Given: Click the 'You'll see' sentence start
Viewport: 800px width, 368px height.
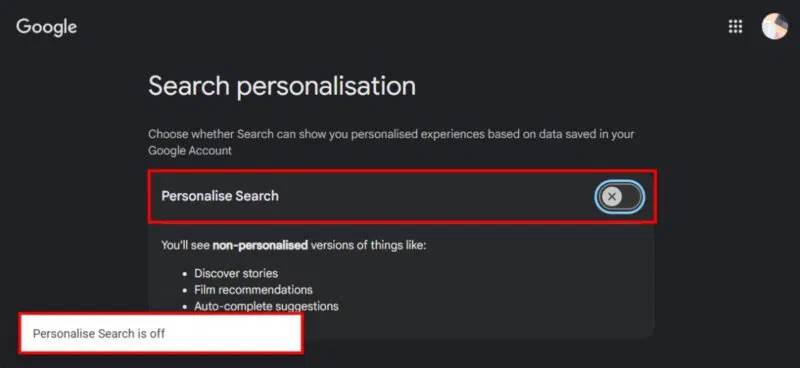Looking at the screenshot, I should 185,246.
